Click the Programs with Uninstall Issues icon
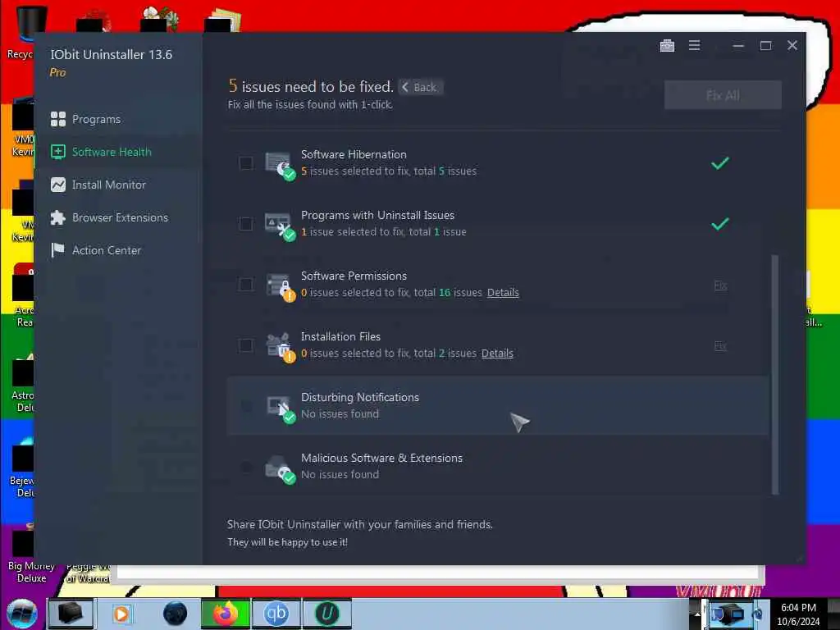The width and height of the screenshot is (840, 630). click(280, 226)
